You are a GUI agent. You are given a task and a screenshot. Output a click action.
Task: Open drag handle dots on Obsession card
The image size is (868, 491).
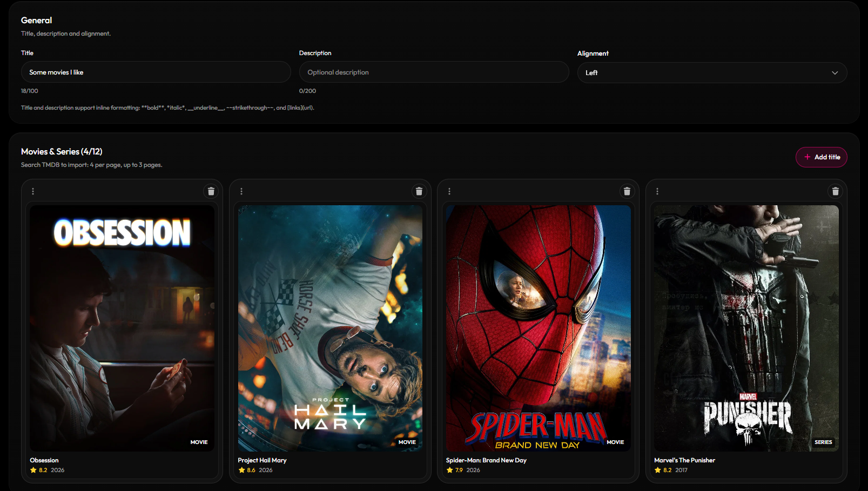[33, 191]
